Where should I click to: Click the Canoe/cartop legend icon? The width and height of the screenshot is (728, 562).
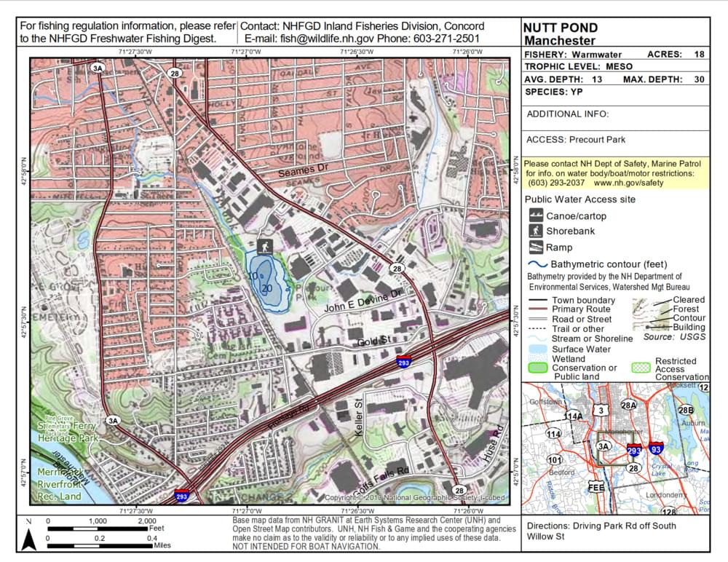click(535, 215)
